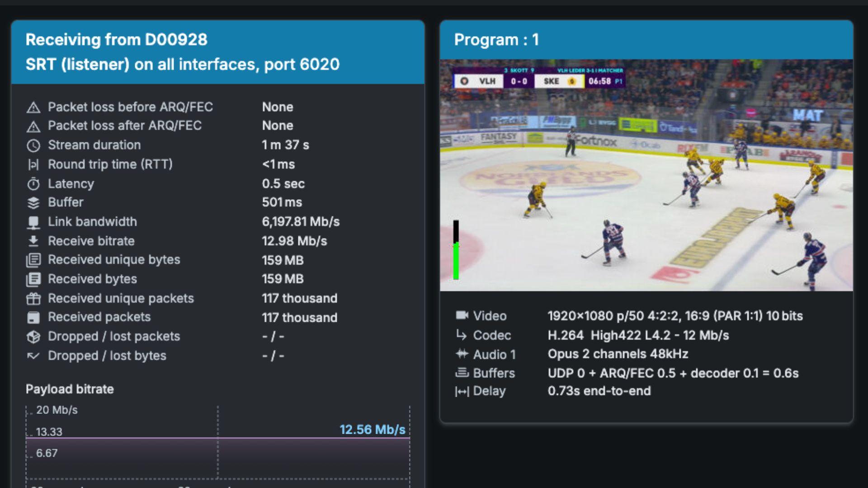868x488 pixels.
Task: Click the Payload bitrate graph area
Action: 217,456
